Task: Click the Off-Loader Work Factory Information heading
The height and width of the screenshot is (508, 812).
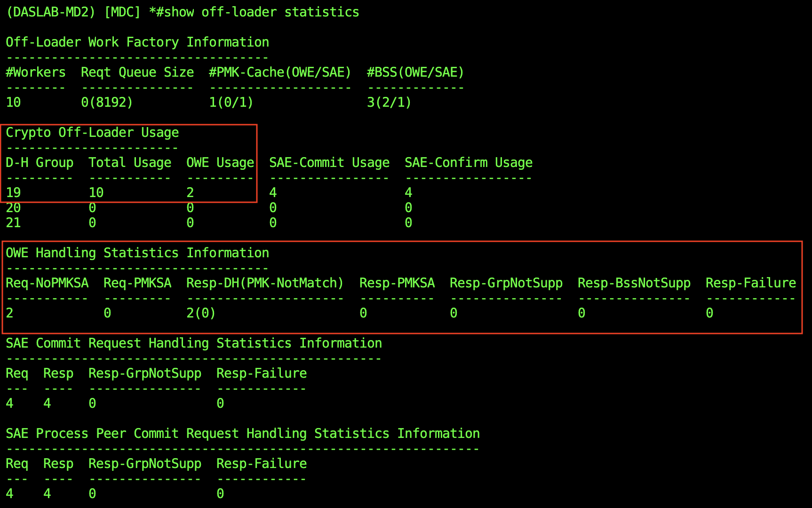Action: 137,42
